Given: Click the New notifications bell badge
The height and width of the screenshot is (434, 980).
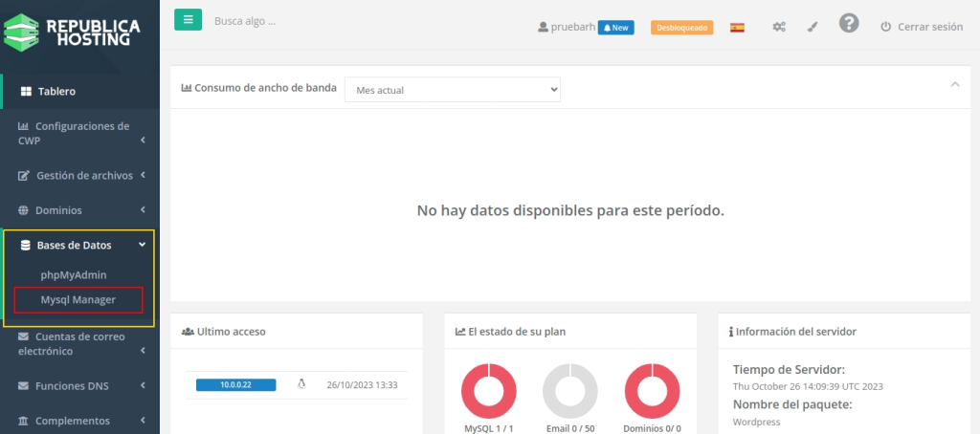Looking at the screenshot, I should click(x=615, y=28).
